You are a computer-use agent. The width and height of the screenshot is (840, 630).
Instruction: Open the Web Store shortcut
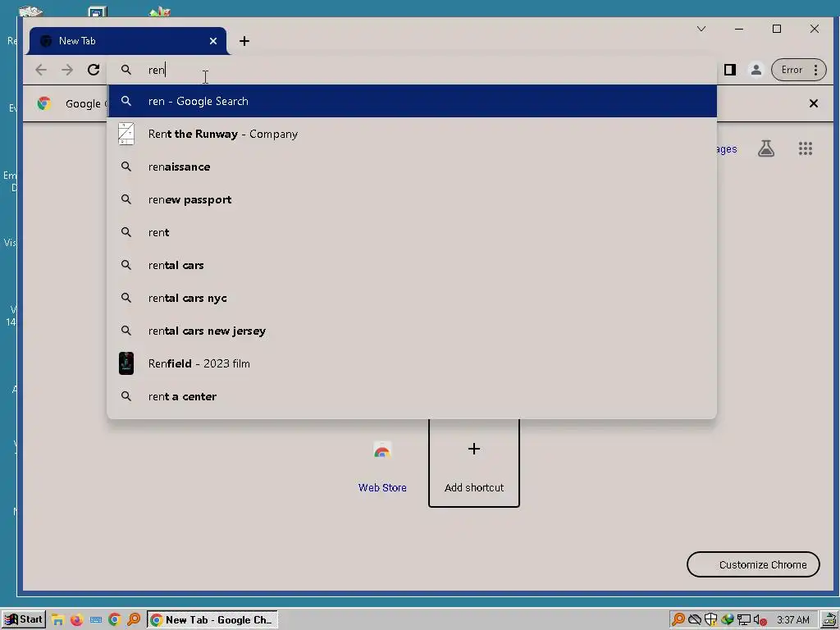[x=382, y=463]
